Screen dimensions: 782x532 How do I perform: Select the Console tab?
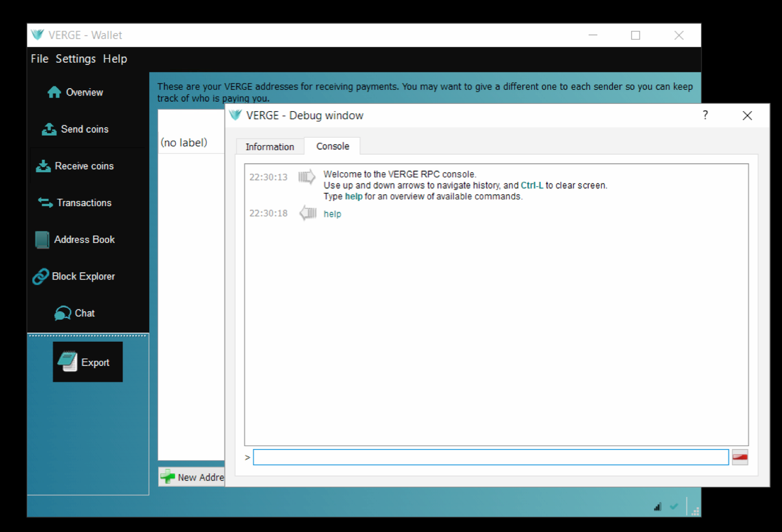333,146
